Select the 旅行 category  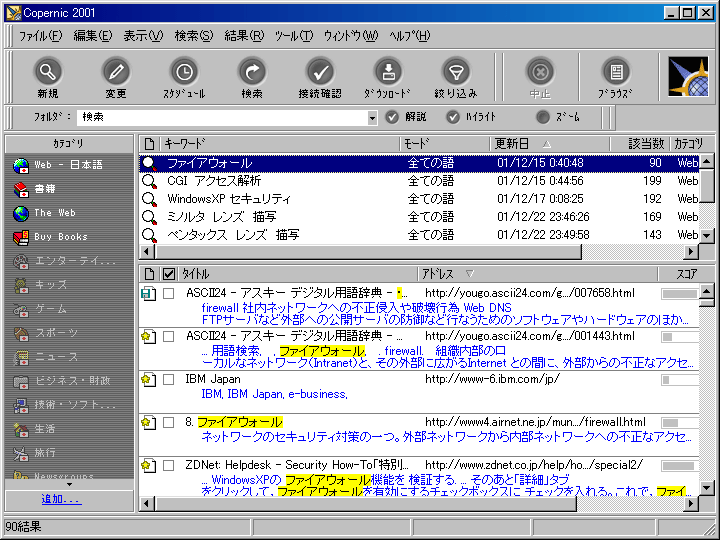(34, 453)
